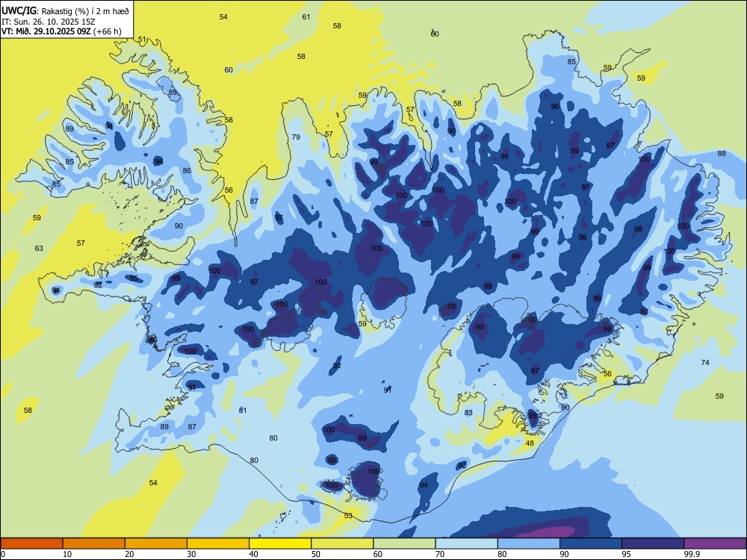Screen dimensions: 747x560
Task: Pick the 50–60 yellow-green legend swatch
Action: (342, 544)
